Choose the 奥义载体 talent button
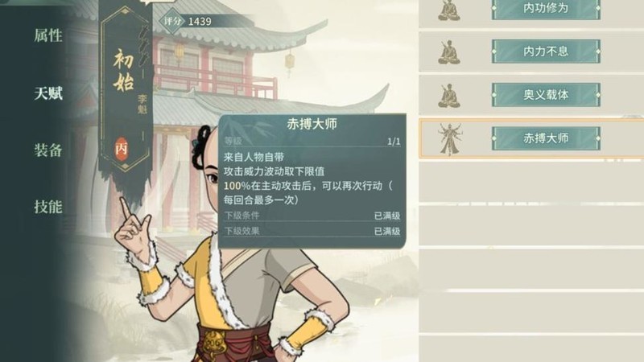This screenshot has width=644, height=362. (546, 95)
